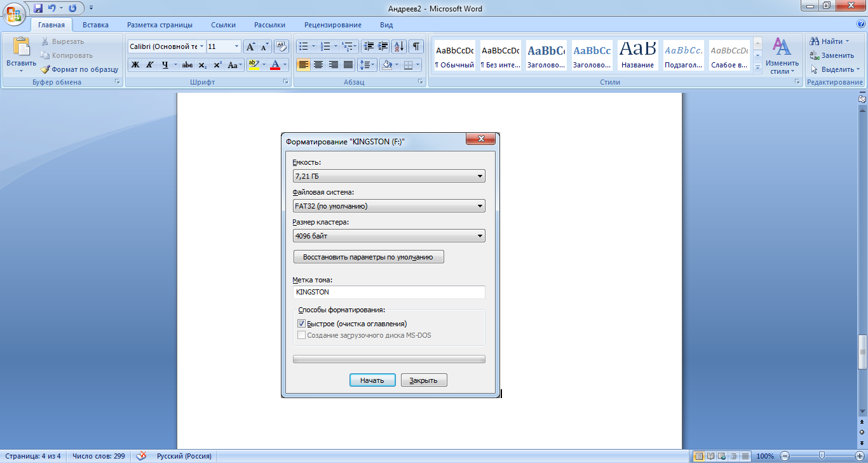Select Формат по образцу format painter
The width and height of the screenshot is (868, 463).
coord(79,69)
